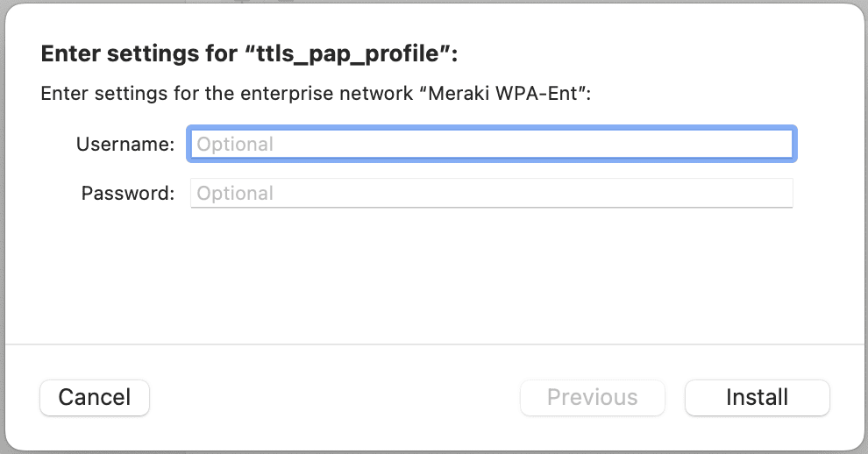Cancel the profile installation dialog
Image resolution: width=868 pixels, height=454 pixels.
point(95,398)
